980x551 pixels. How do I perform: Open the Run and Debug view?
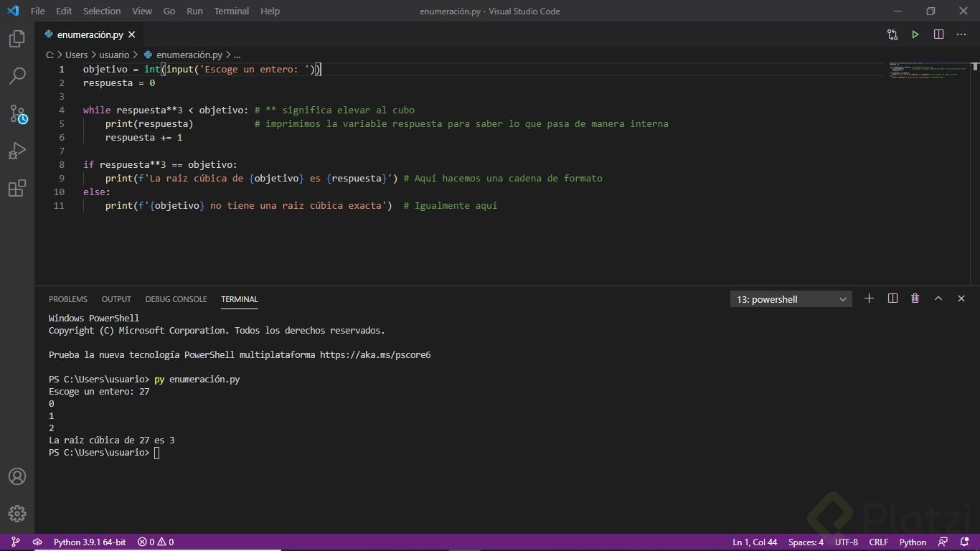click(x=17, y=151)
